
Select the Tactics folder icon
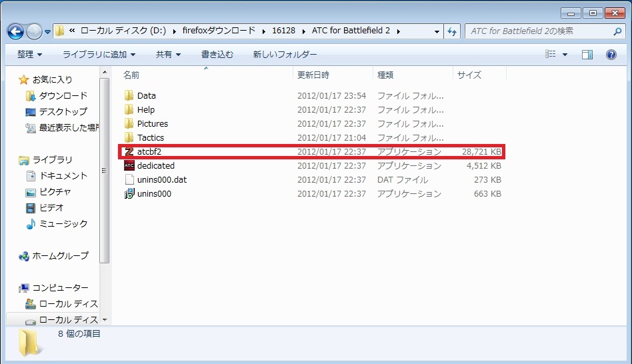(x=129, y=137)
